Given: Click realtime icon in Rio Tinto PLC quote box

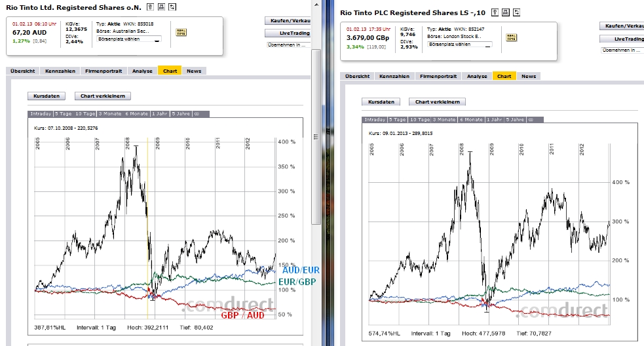Looking at the screenshot, I should pos(512,38).
